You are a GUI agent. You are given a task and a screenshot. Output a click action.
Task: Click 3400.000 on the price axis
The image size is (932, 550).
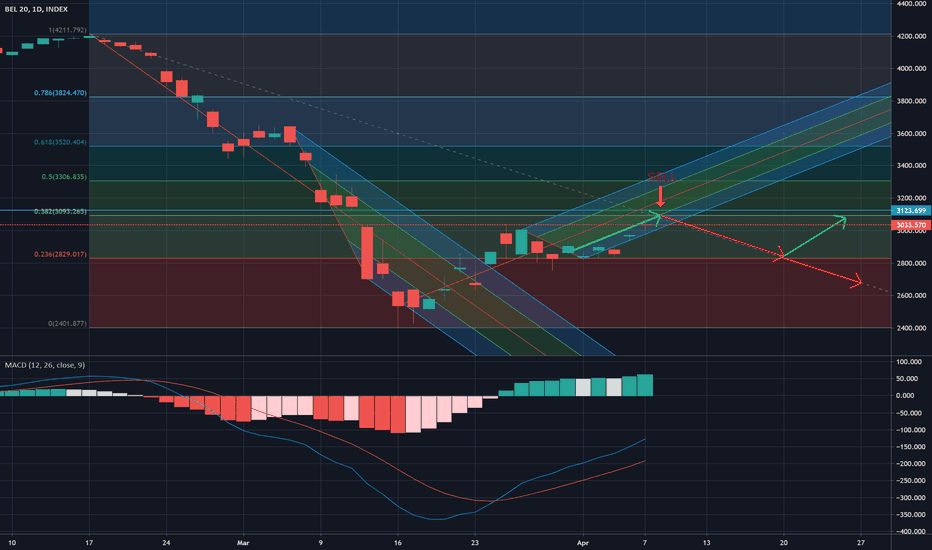coord(912,165)
